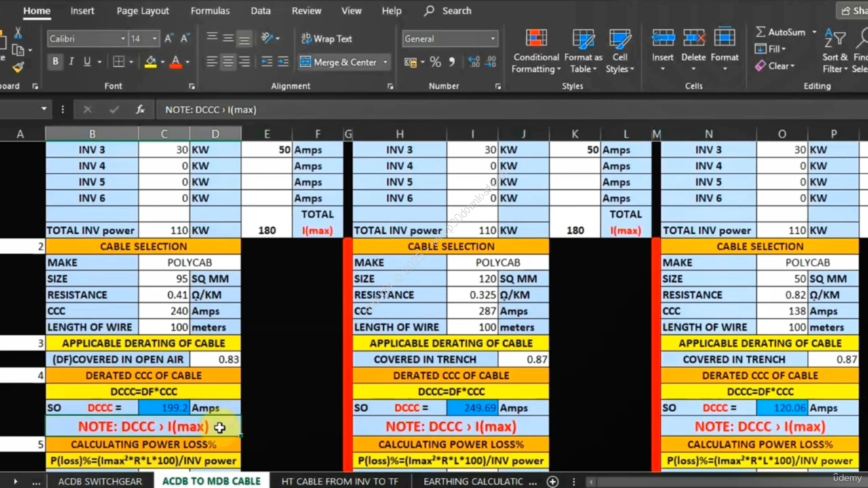Open the Page Layout ribbon tab
The height and width of the screenshot is (488, 868).
tap(142, 11)
